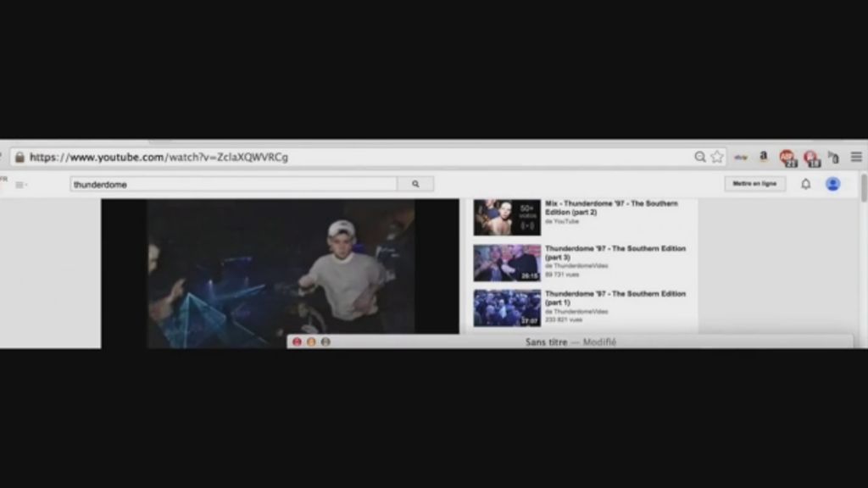Screen dimensions: 868x488
Task: Open the eBay extension icon
Action: click(x=741, y=157)
